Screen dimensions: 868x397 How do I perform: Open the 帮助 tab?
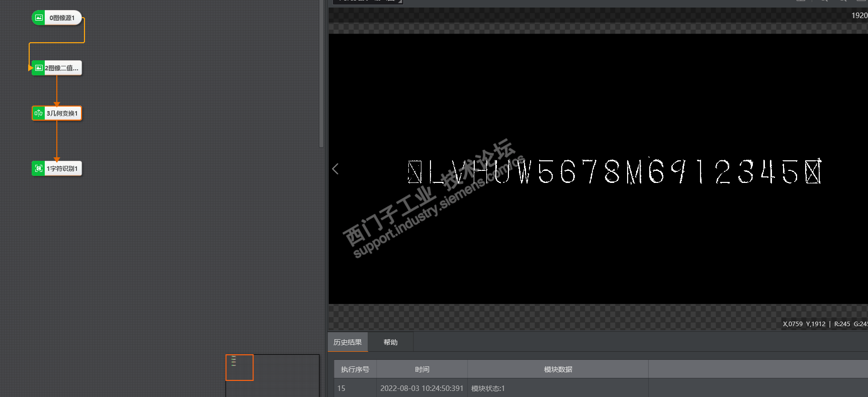pos(391,342)
